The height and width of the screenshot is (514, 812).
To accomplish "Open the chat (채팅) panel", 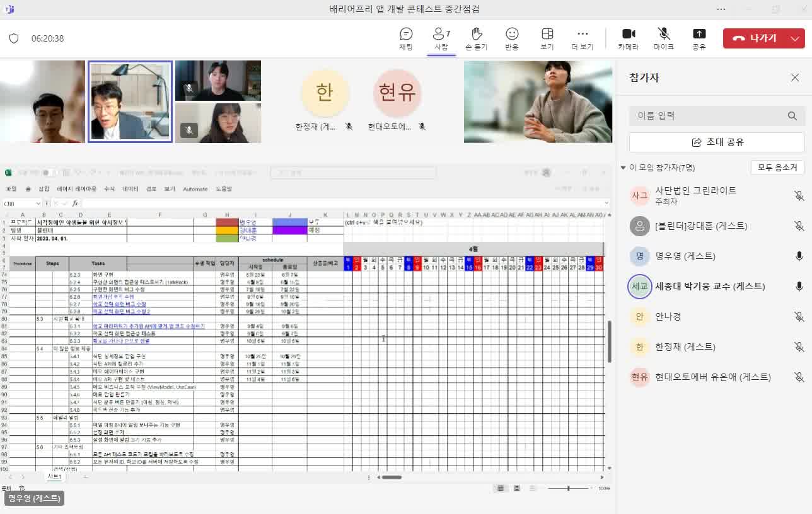I will [x=406, y=38].
